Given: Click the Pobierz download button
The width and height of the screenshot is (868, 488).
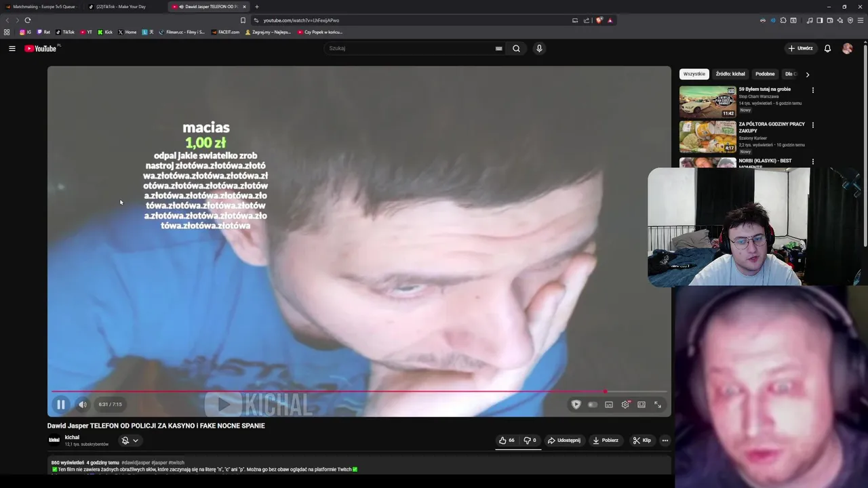Looking at the screenshot, I should point(606,441).
